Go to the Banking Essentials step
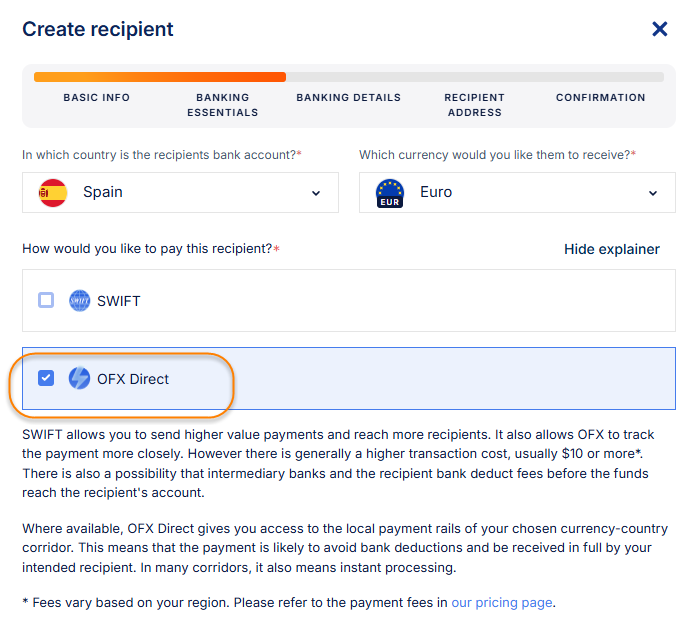The width and height of the screenshot is (684, 618). 222,105
